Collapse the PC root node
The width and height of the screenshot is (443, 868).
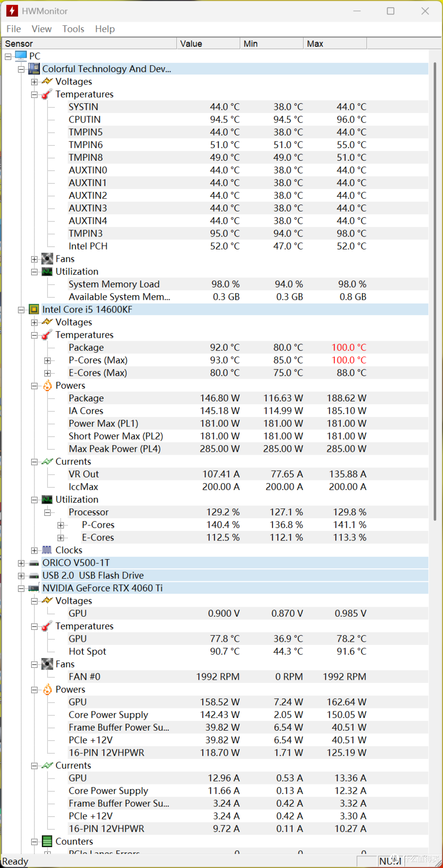coord(8,57)
